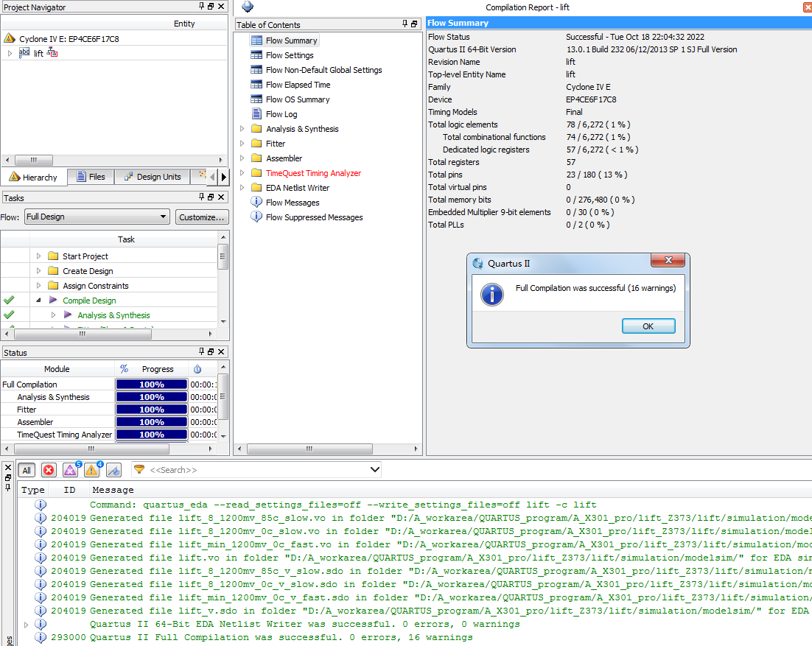Float the Project Navigator panel
This screenshot has height=646, width=812.
tap(211, 6)
